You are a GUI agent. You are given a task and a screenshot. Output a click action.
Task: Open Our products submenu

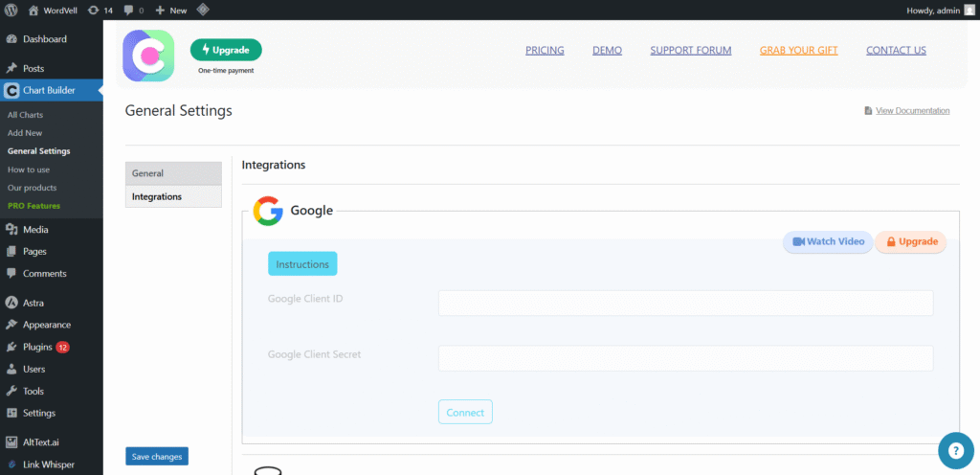point(32,188)
